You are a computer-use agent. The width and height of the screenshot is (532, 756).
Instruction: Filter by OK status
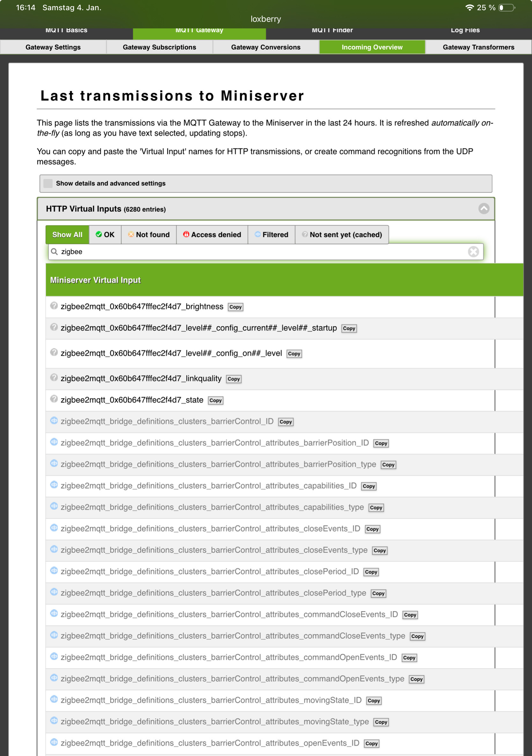coord(105,234)
